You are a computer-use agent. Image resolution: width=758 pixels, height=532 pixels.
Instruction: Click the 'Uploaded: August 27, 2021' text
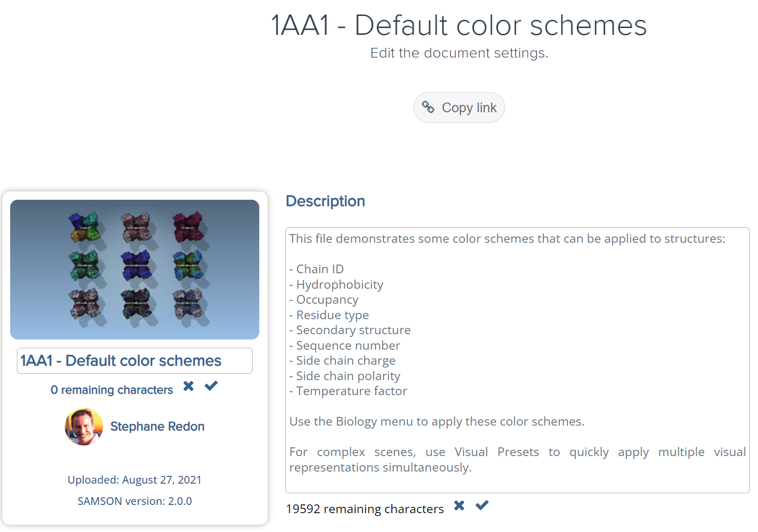(134, 480)
